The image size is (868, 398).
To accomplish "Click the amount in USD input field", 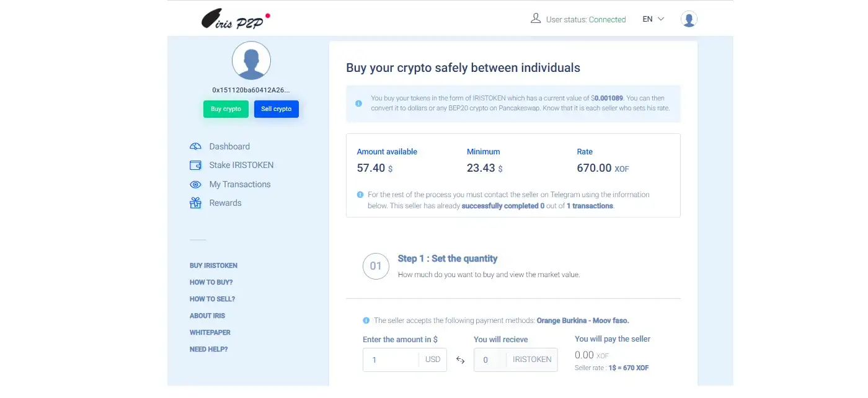I will point(391,360).
